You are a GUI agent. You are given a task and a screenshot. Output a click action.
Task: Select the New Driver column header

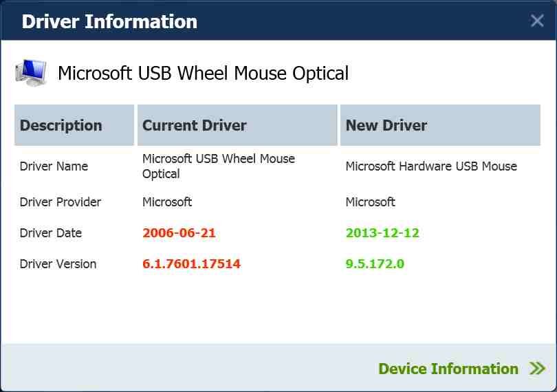[x=386, y=125]
